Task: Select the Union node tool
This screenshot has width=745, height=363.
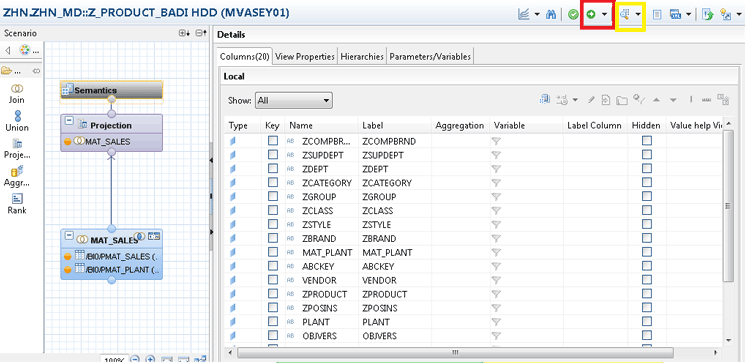Action: (x=17, y=121)
